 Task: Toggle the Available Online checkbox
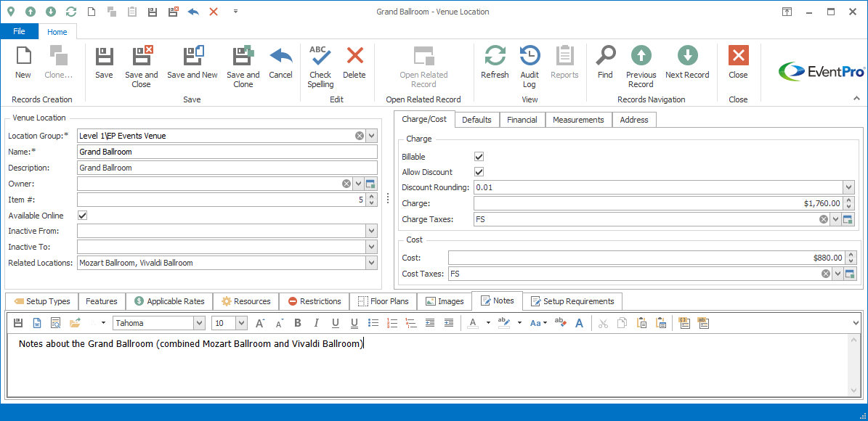(x=83, y=215)
